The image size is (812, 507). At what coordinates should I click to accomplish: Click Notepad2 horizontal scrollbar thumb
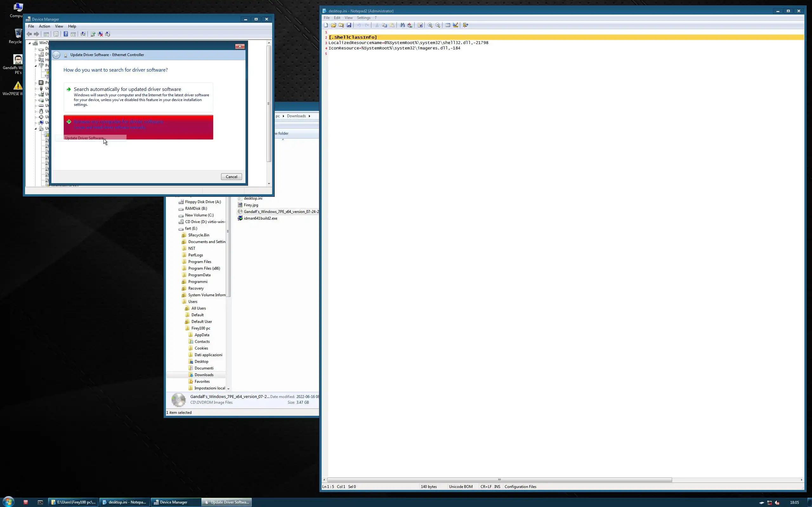pos(499,480)
